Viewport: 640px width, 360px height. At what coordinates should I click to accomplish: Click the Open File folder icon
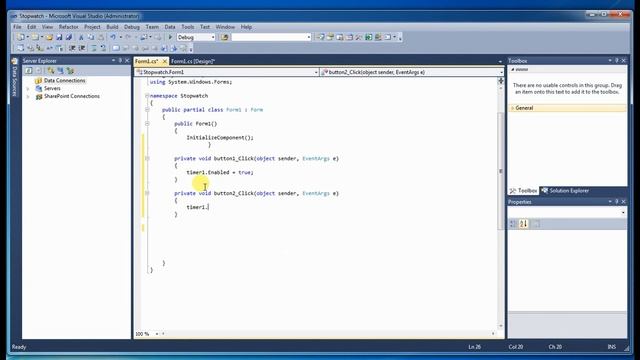[x=49, y=37]
